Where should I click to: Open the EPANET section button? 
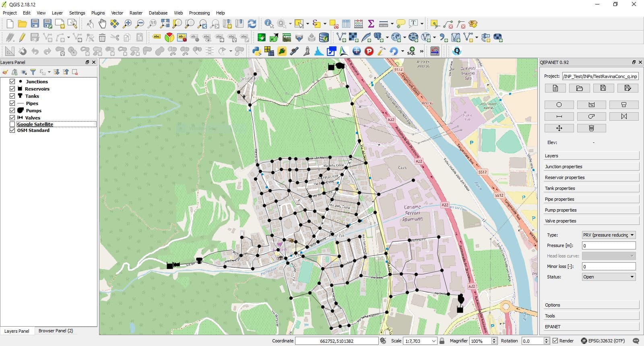(591, 327)
